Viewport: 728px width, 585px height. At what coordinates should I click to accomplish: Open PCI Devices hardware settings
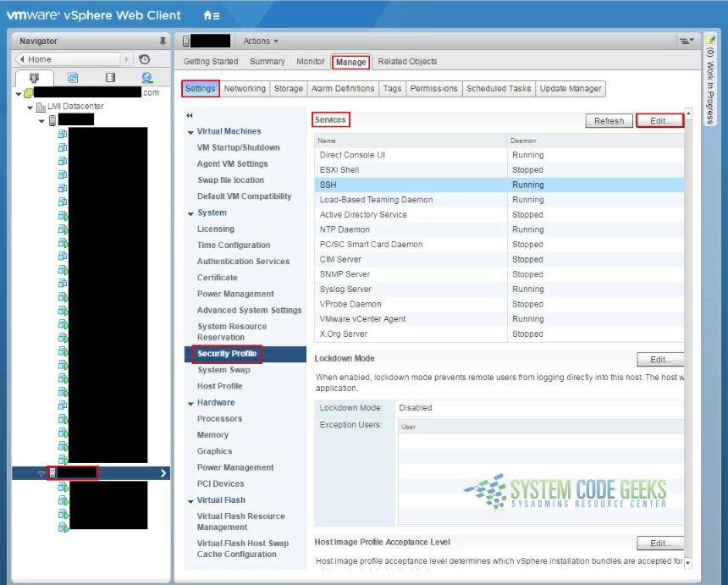(221, 483)
